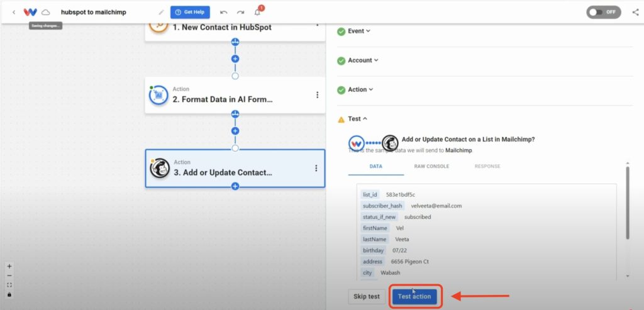Screen dimensions: 644x310
Task: Check the cloud save status icon
Action: coord(45,13)
